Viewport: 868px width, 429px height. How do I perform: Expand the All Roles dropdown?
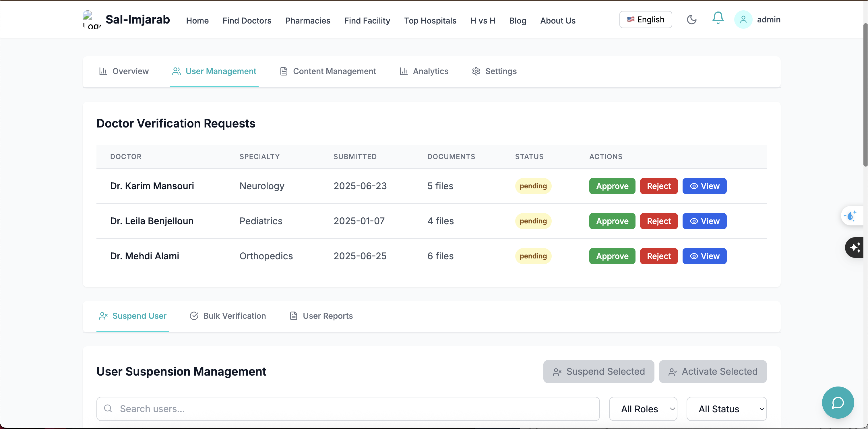click(x=643, y=409)
